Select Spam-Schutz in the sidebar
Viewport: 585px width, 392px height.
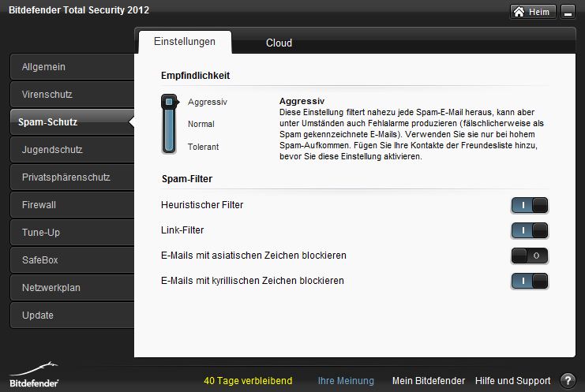72,122
